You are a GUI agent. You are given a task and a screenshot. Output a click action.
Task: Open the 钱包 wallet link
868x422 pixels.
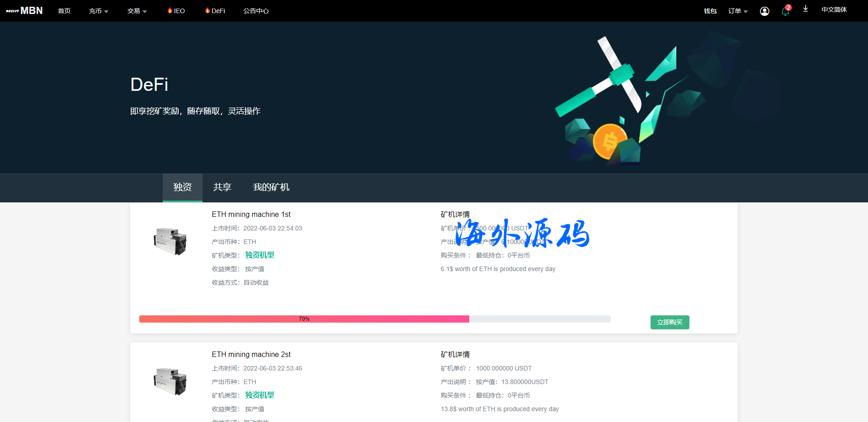pyautogui.click(x=710, y=11)
